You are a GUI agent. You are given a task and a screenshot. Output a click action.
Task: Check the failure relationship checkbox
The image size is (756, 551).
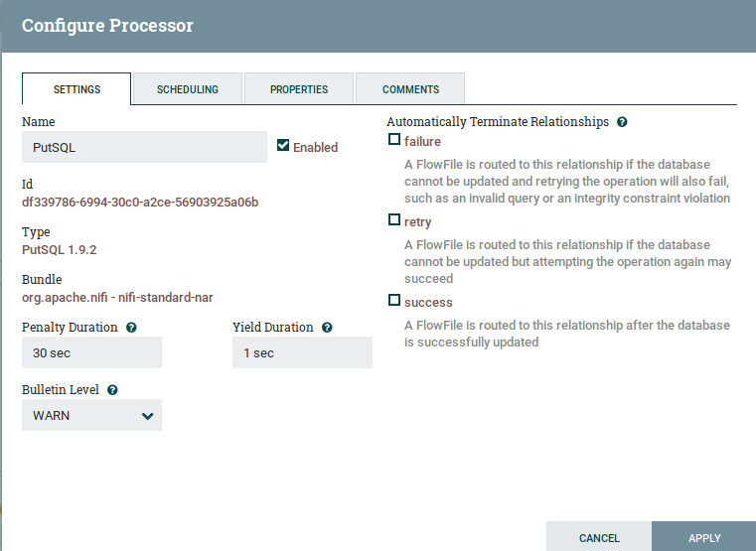[x=394, y=139]
